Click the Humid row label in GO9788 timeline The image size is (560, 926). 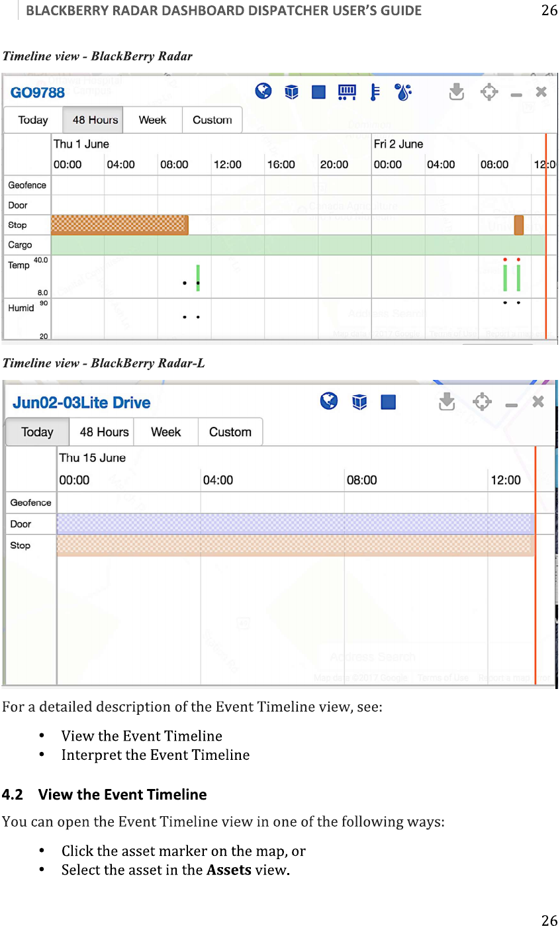(21, 308)
